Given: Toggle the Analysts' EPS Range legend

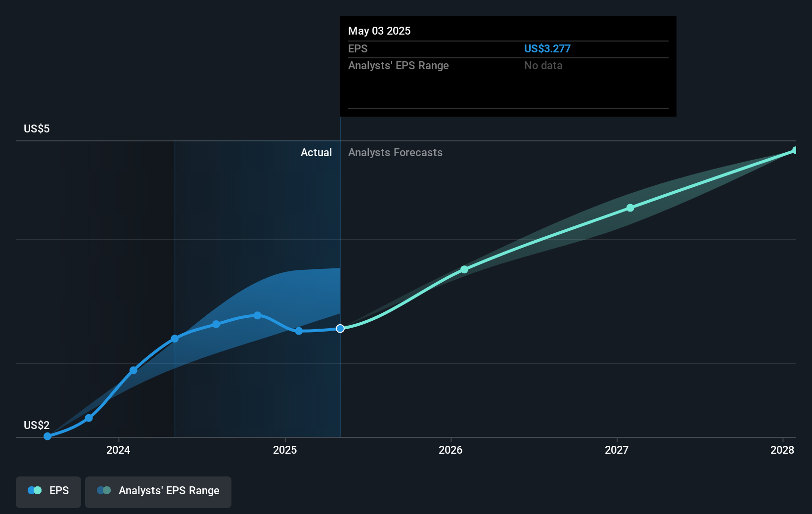Looking at the screenshot, I should (158, 492).
